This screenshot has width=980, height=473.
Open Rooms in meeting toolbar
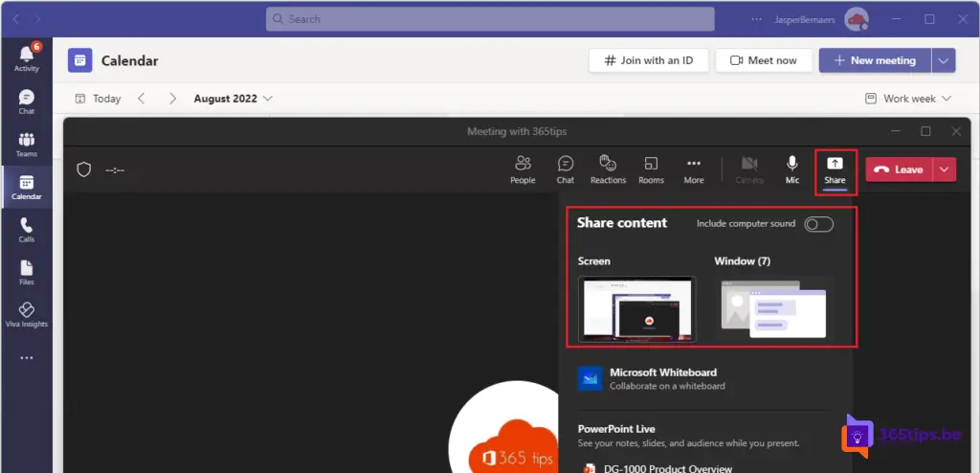651,169
